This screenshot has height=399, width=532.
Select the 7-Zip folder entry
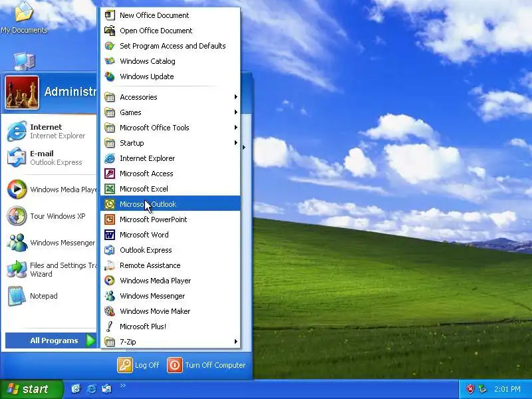pos(170,342)
